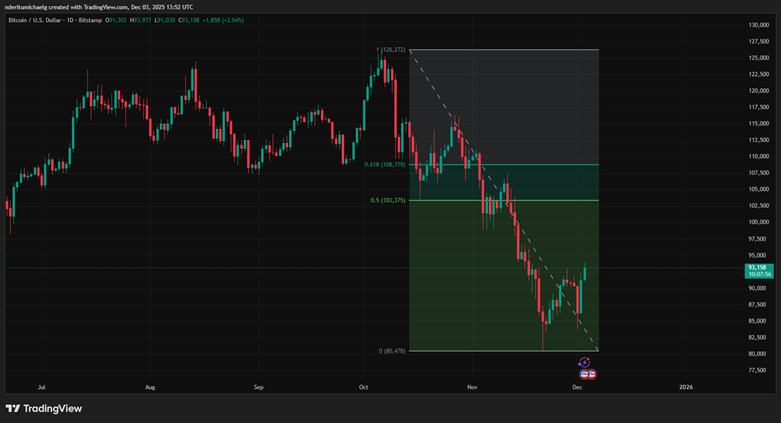The height and width of the screenshot is (423, 781).
Task: Select the 0.618 Fibonacci horizontal line
Action: click(x=504, y=164)
